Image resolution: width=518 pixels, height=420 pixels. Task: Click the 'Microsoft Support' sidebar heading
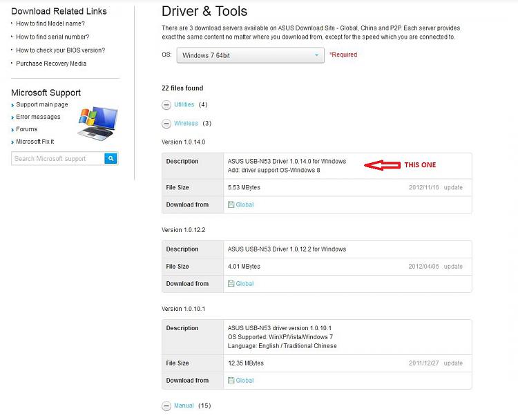click(x=46, y=93)
